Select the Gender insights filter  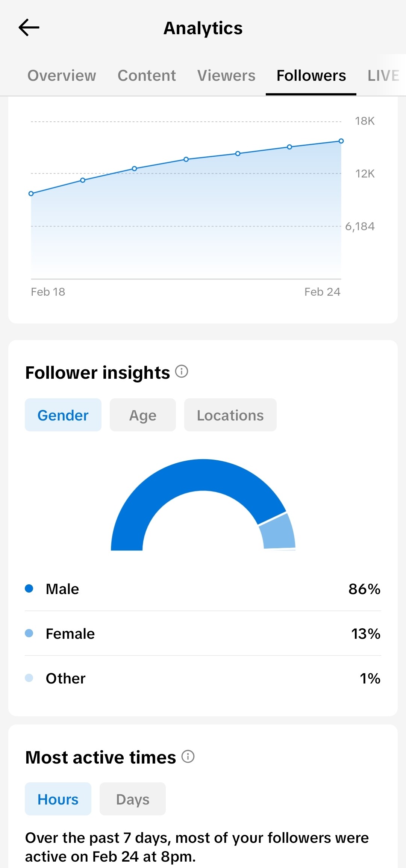point(63,415)
